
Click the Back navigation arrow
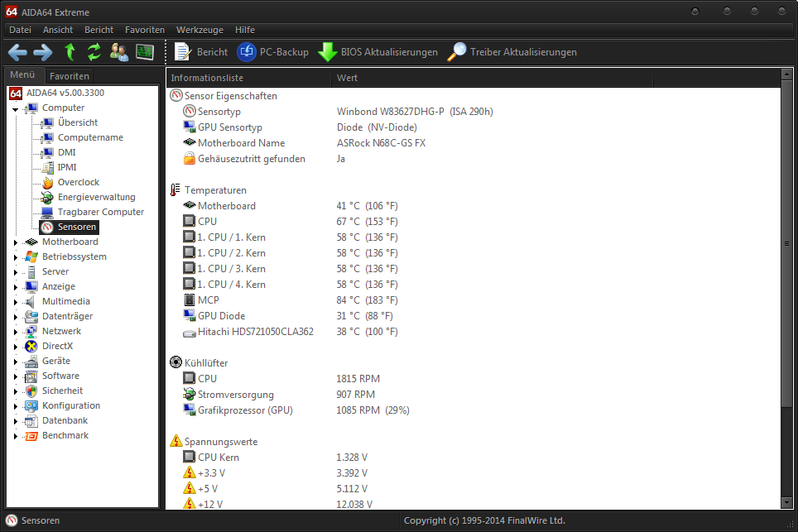pos(17,52)
